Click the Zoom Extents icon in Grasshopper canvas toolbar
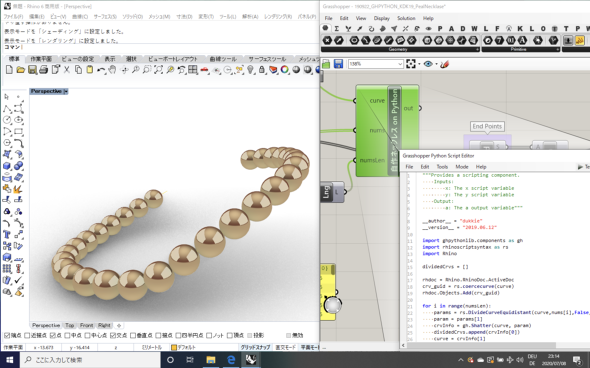This screenshot has width=590, height=368. click(411, 64)
